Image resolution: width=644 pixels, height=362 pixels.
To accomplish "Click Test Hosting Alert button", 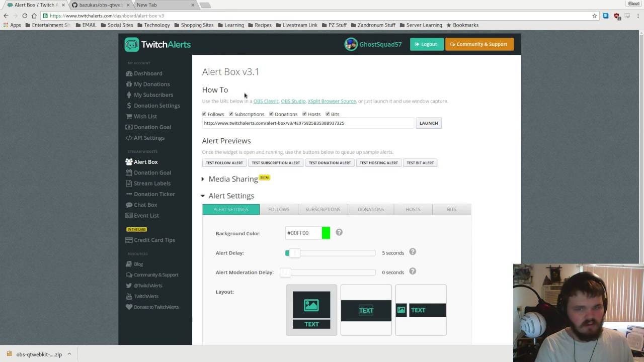I will pyautogui.click(x=379, y=163).
